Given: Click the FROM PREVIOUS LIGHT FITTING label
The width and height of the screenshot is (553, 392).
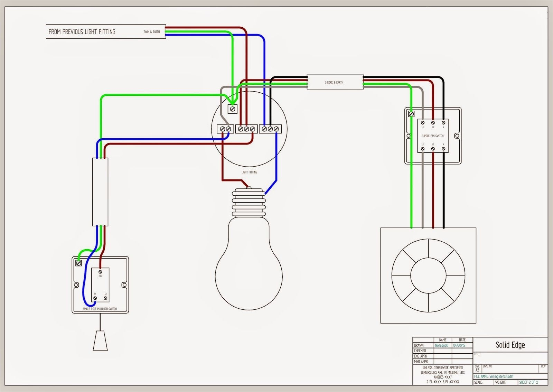Looking at the screenshot, I should point(82,31).
